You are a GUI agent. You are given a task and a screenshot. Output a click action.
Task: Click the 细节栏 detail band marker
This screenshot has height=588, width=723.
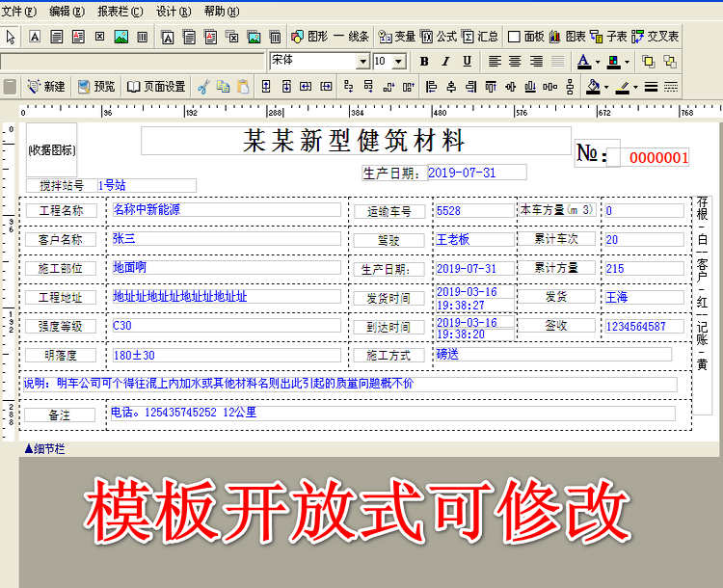[44, 449]
